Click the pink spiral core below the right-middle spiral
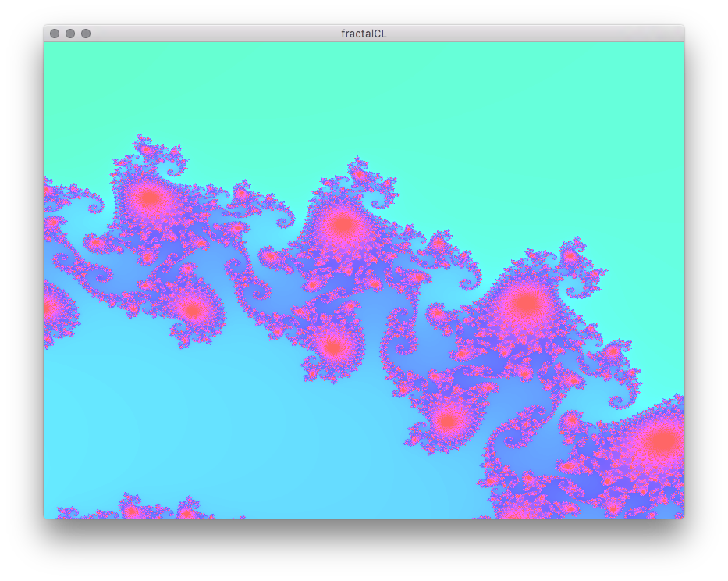 tap(447, 422)
